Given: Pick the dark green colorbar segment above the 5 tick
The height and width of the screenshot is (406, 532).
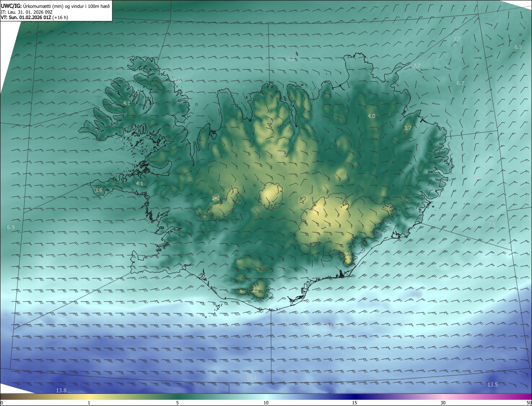Looking at the screenshot, I should tap(177, 396).
